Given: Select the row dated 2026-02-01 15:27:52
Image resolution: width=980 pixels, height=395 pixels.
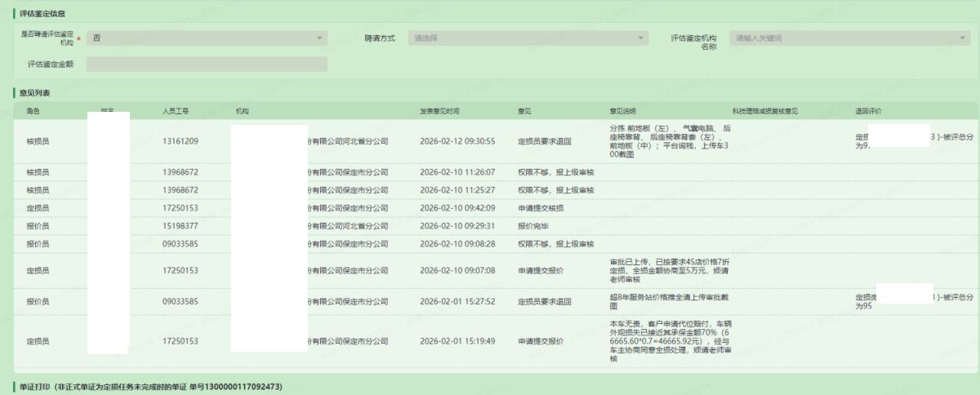Looking at the screenshot, I should 457,301.
